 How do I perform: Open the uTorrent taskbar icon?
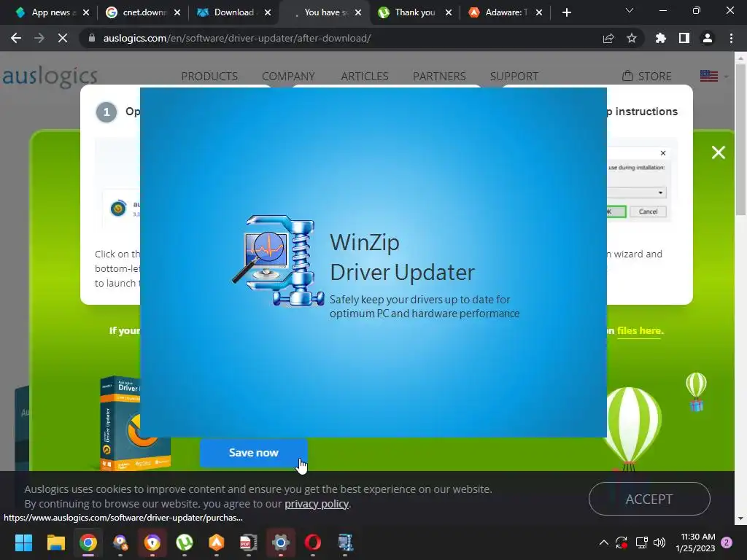pyautogui.click(x=185, y=542)
